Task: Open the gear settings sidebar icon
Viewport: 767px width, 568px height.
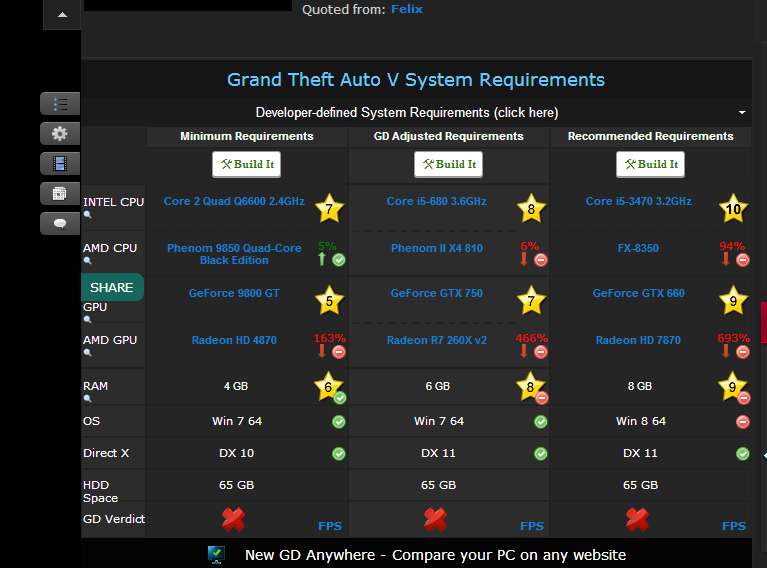Action: [60, 134]
